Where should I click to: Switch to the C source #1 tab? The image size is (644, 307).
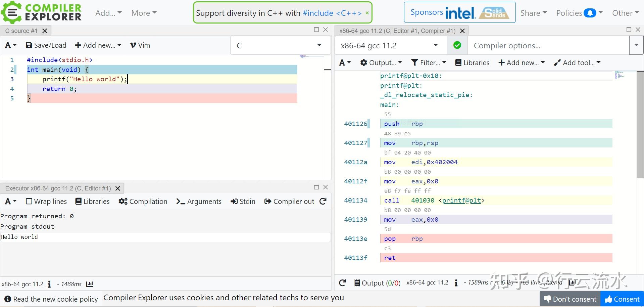(x=21, y=31)
